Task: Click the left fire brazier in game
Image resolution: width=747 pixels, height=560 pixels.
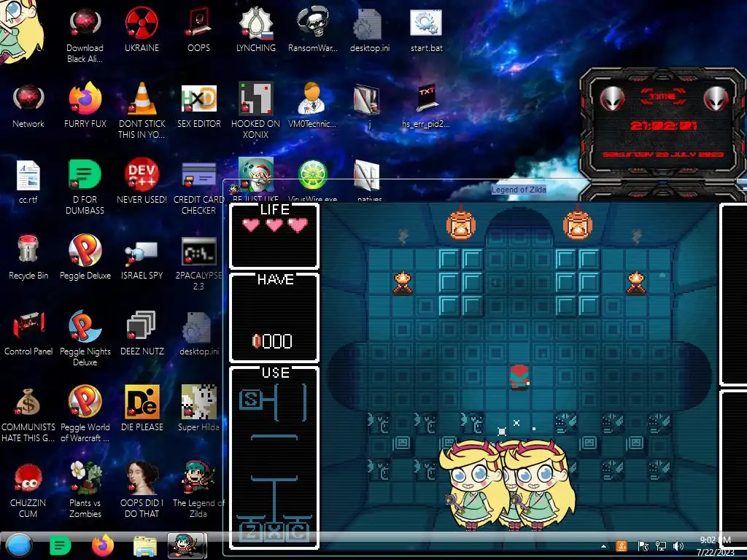Action: point(403,283)
